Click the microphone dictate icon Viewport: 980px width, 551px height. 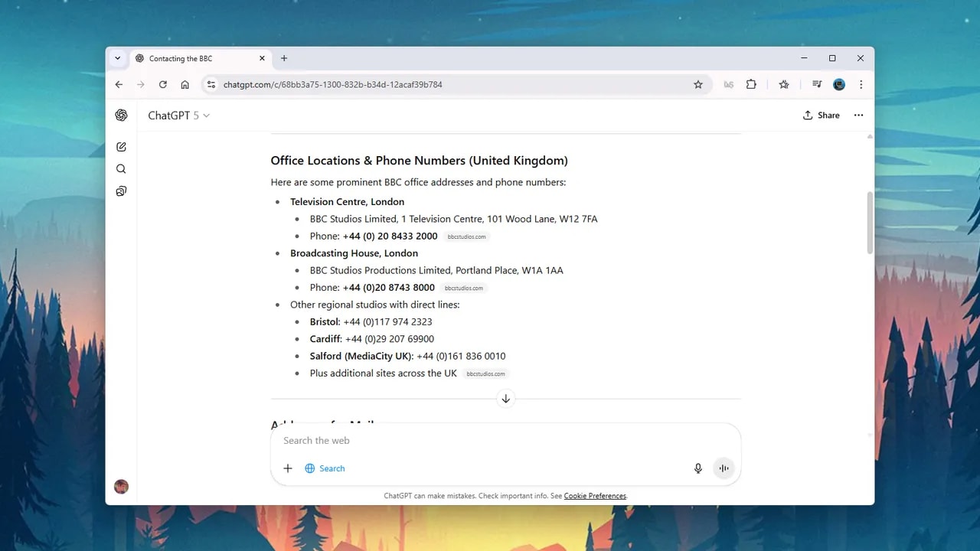tap(697, 468)
